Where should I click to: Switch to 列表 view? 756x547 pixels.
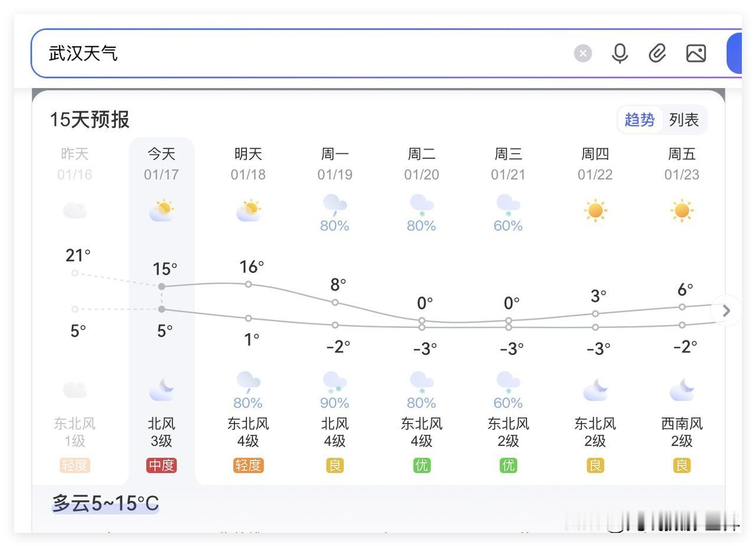pyautogui.click(x=683, y=119)
